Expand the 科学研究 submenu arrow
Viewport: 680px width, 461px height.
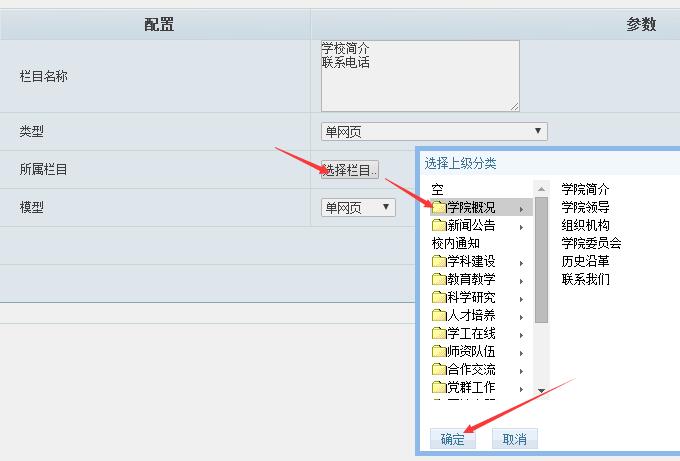(x=521, y=299)
